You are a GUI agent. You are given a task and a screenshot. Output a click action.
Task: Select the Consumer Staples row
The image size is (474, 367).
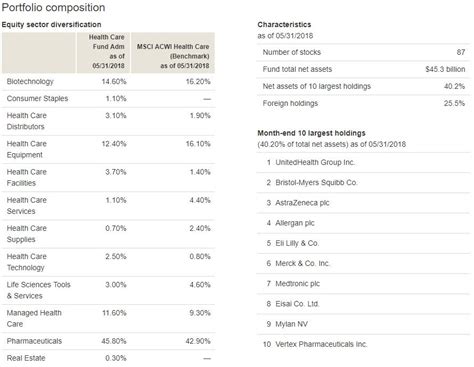click(x=108, y=99)
